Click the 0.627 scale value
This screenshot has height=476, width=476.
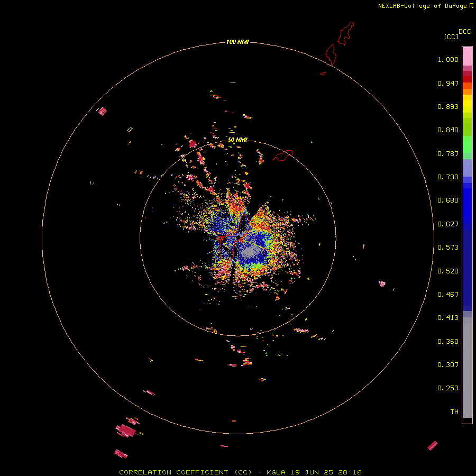448,224
